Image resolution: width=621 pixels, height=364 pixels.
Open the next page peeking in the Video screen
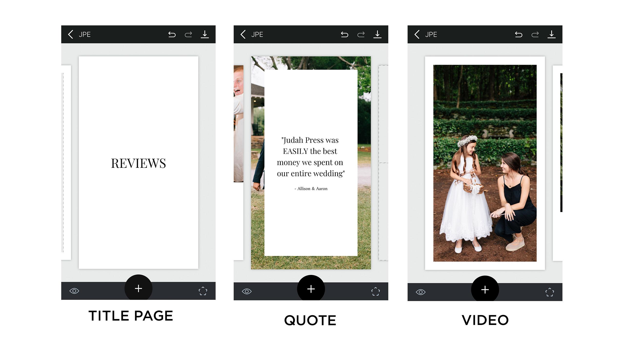pyautogui.click(x=557, y=163)
